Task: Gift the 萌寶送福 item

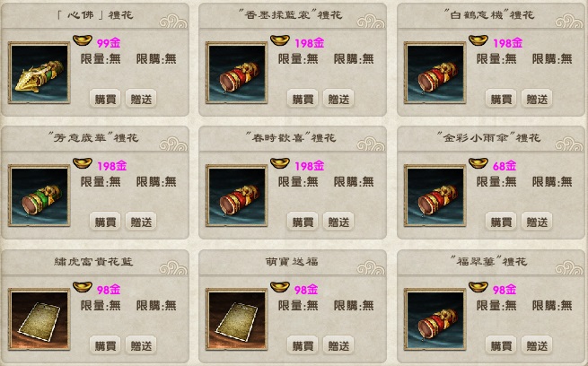Action: coord(338,345)
